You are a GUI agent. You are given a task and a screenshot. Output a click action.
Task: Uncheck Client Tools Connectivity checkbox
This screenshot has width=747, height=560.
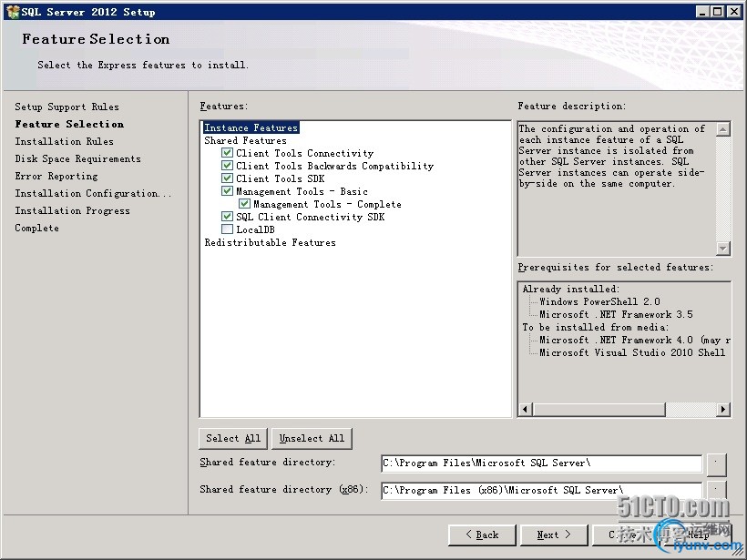(x=227, y=153)
